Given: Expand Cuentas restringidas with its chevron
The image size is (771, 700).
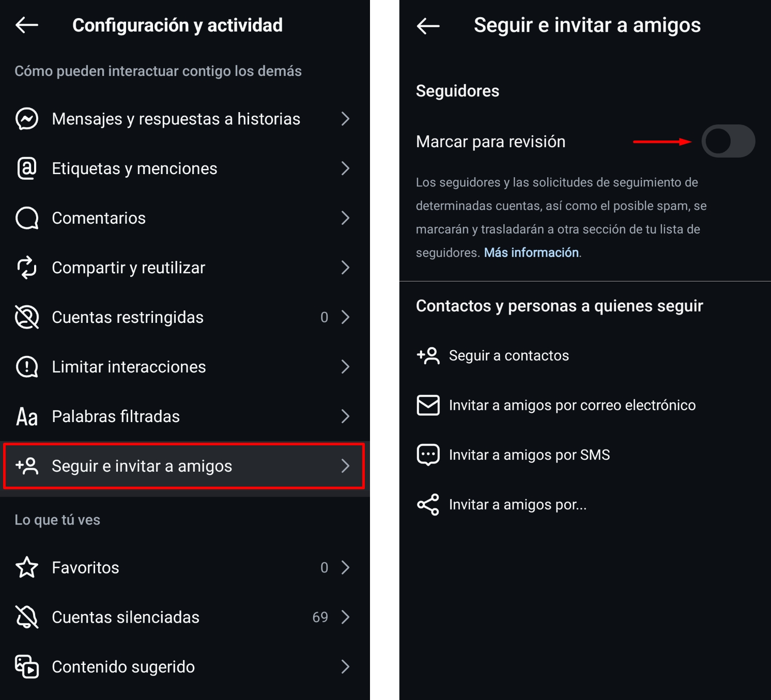Looking at the screenshot, I should point(346,317).
